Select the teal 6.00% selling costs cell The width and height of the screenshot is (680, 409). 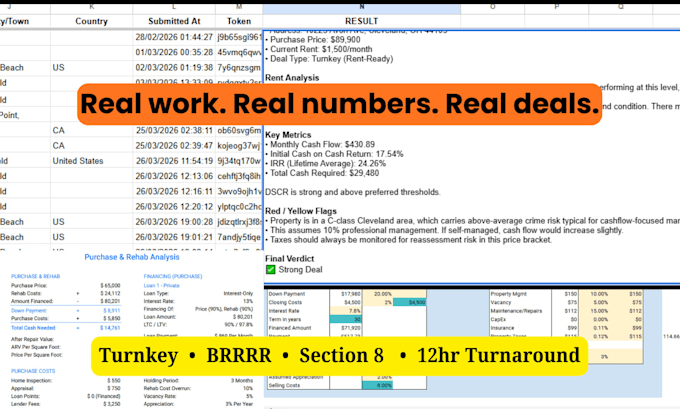[x=378, y=385]
